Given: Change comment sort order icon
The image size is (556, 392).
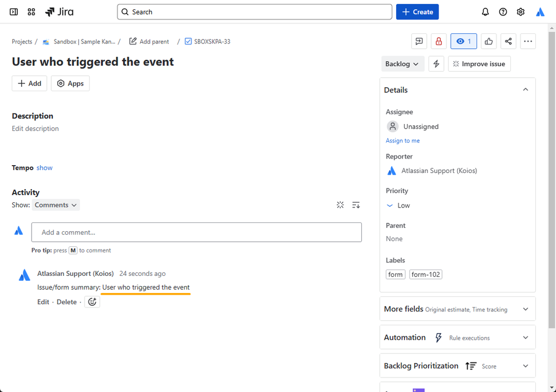Looking at the screenshot, I should [356, 205].
